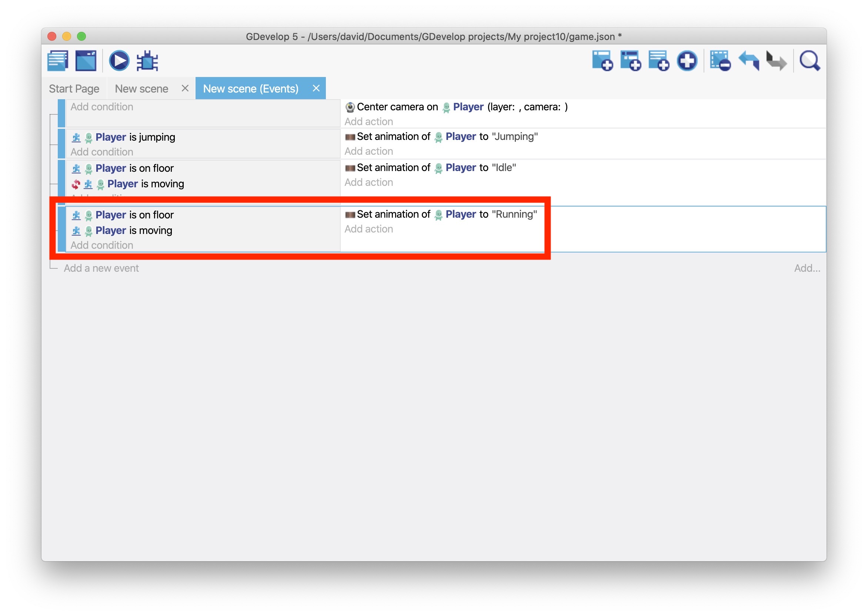Screen dimensions: 868x616
Task: Click the add sub-event toolbar icon
Action: (630, 61)
